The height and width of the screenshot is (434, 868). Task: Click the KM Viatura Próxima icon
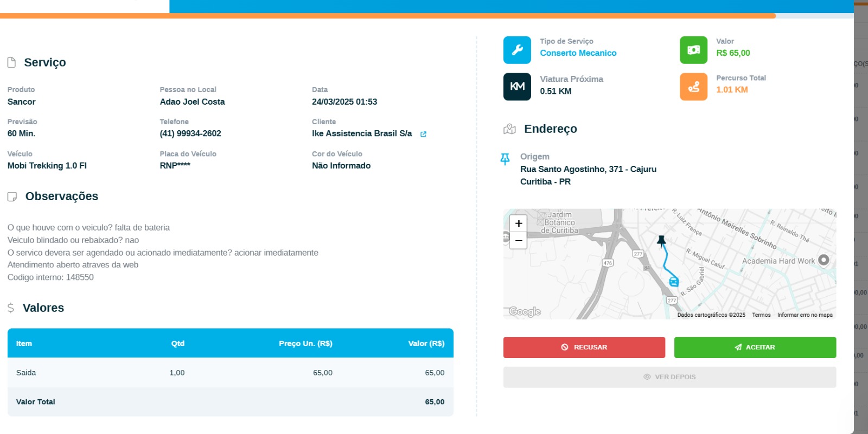click(517, 87)
